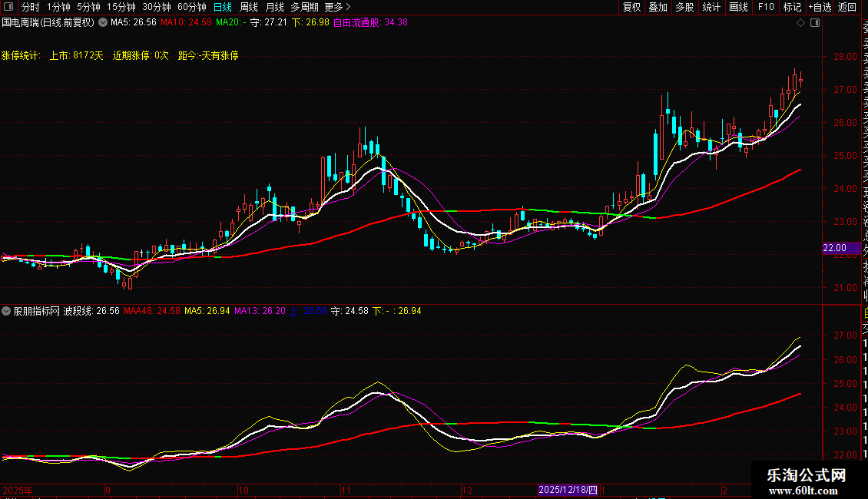The width and height of the screenshot is (868, 499).
Task: Click the red MA10: 24.58 label
Action: click(186, 23)
